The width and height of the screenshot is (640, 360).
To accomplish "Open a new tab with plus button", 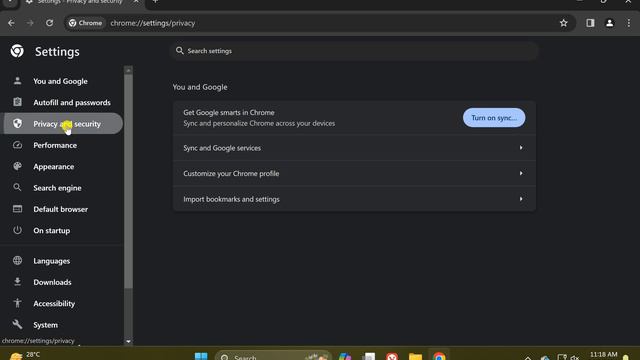I will pos(155,2).
